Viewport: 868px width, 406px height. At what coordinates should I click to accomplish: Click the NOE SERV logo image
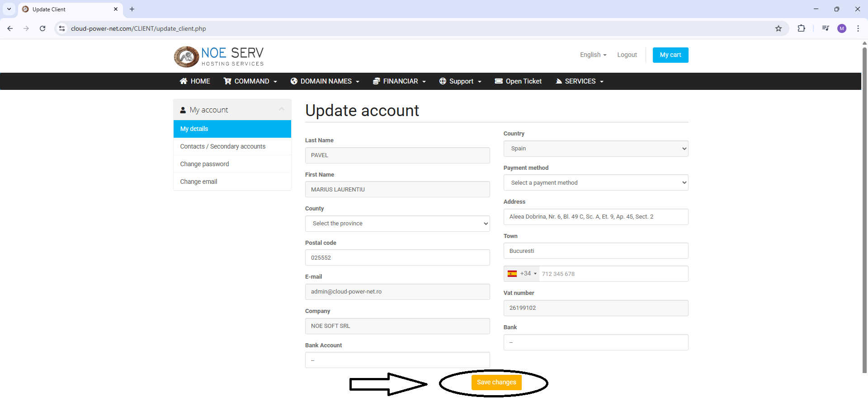point(219,56)
